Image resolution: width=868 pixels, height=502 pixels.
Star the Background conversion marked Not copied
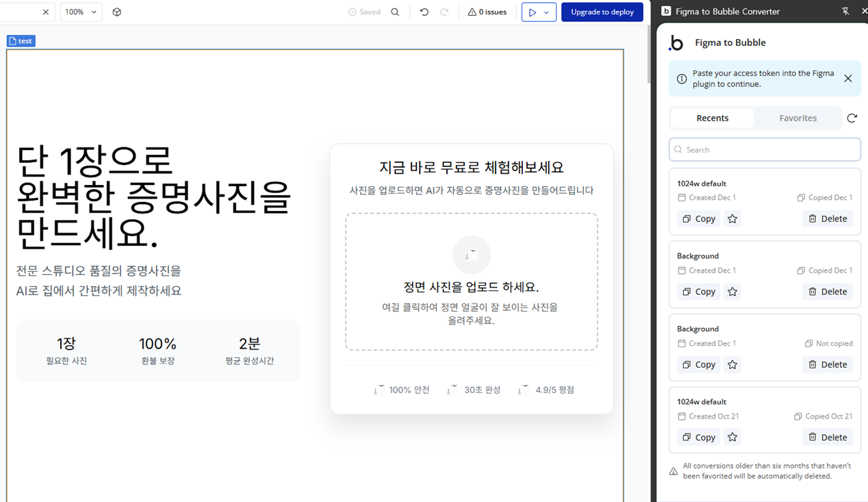click(732, 365)
